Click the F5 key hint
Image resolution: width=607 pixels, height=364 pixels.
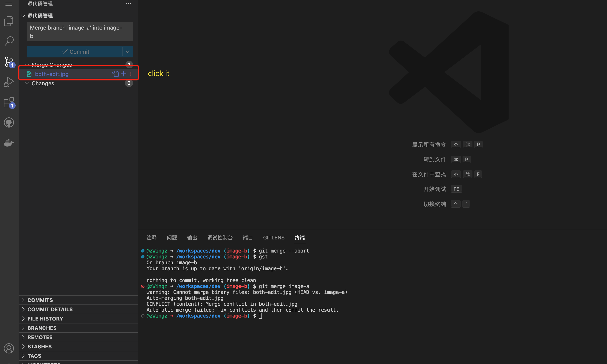tap(456, 189)
